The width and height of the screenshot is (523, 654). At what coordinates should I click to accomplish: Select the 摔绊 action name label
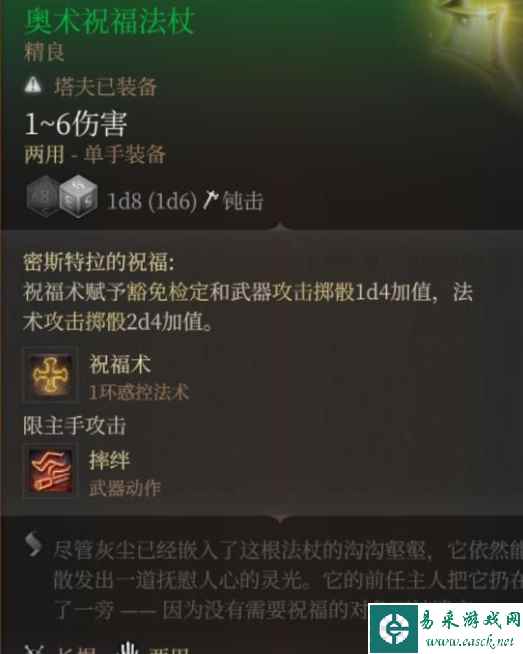(x=109, y=460)
